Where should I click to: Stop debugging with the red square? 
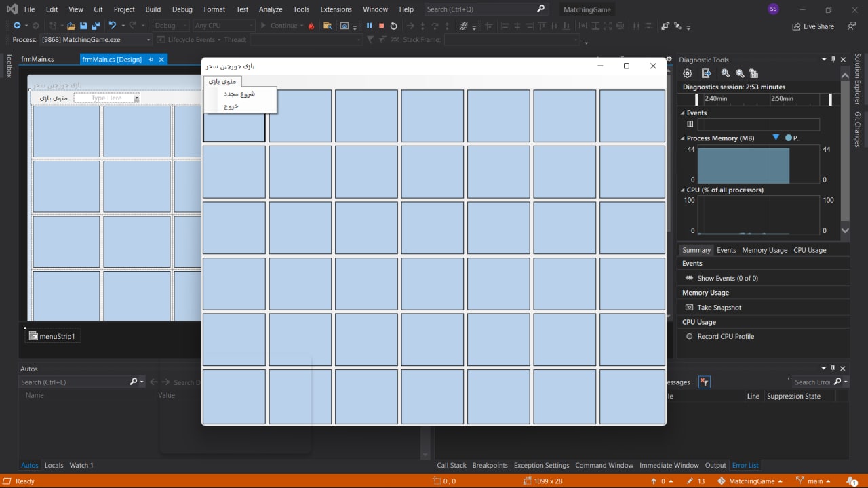(x=381, y=26)
